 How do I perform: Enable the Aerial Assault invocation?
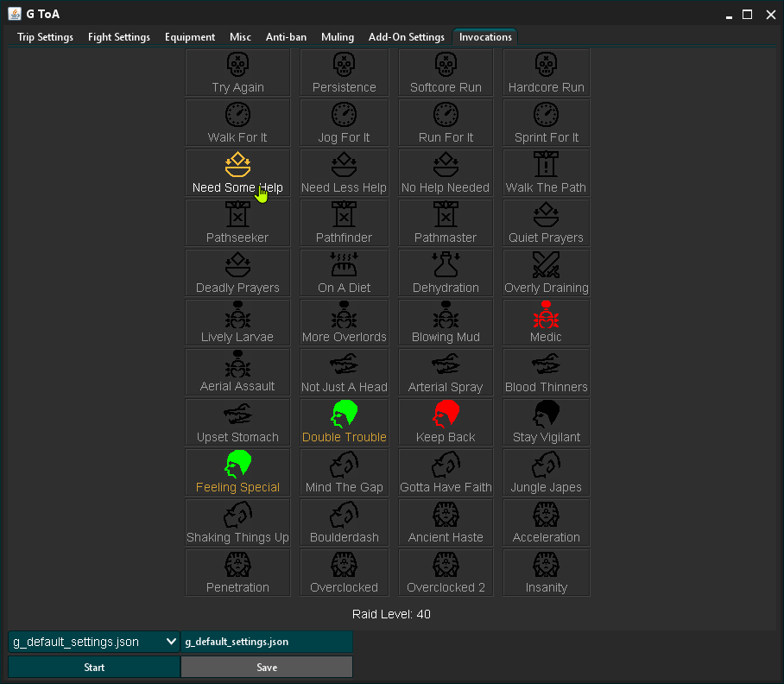[x=237, y=371]
